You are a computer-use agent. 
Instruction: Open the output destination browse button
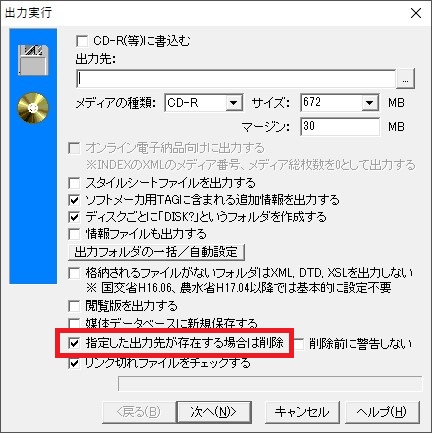(405, 79)
